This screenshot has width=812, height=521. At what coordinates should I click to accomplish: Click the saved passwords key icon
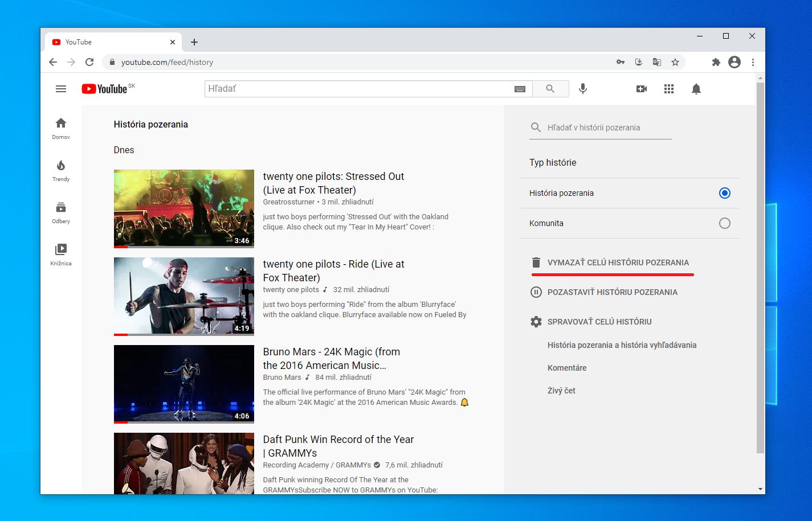tap(621, 62)
